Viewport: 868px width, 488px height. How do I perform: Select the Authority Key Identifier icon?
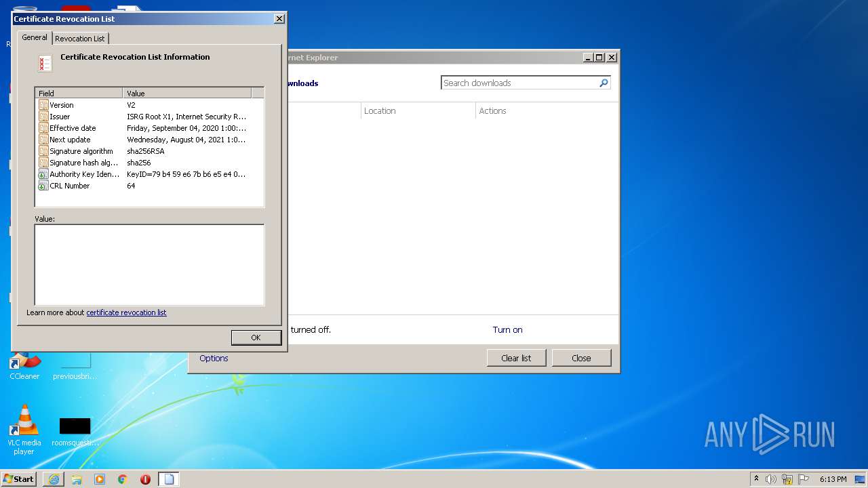click(x=43, y=174)
